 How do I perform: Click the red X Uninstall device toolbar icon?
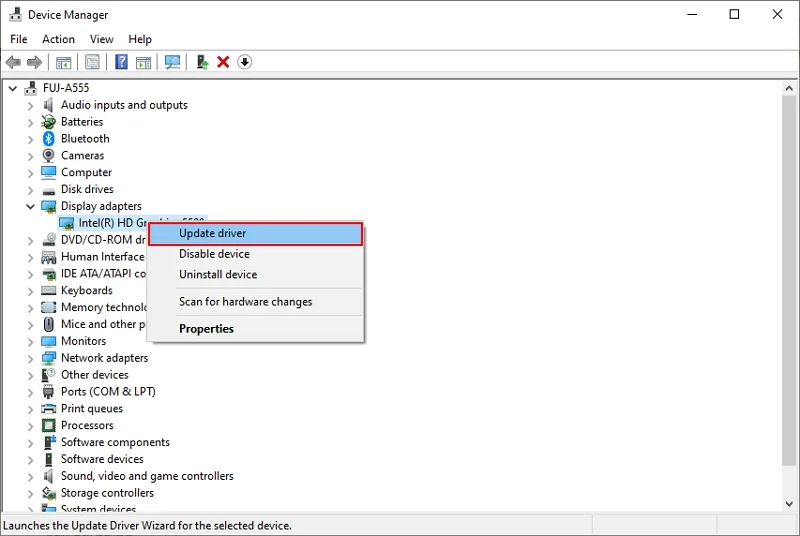click(223, 62)
